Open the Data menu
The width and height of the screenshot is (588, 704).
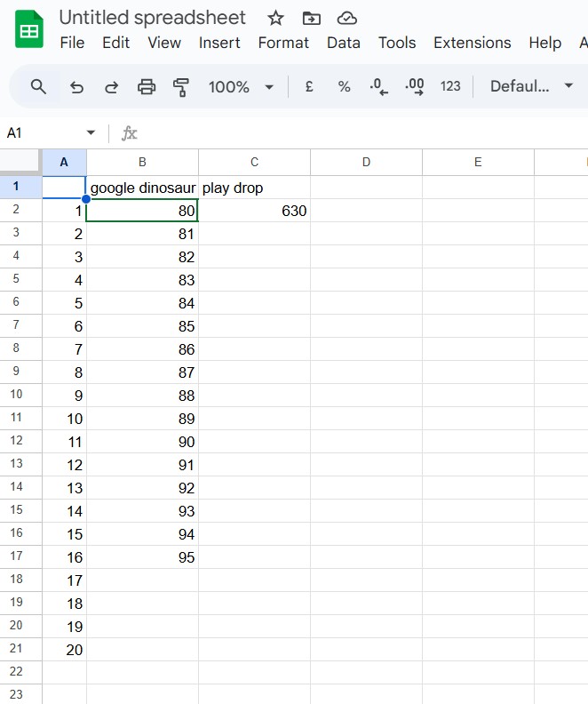344,43
